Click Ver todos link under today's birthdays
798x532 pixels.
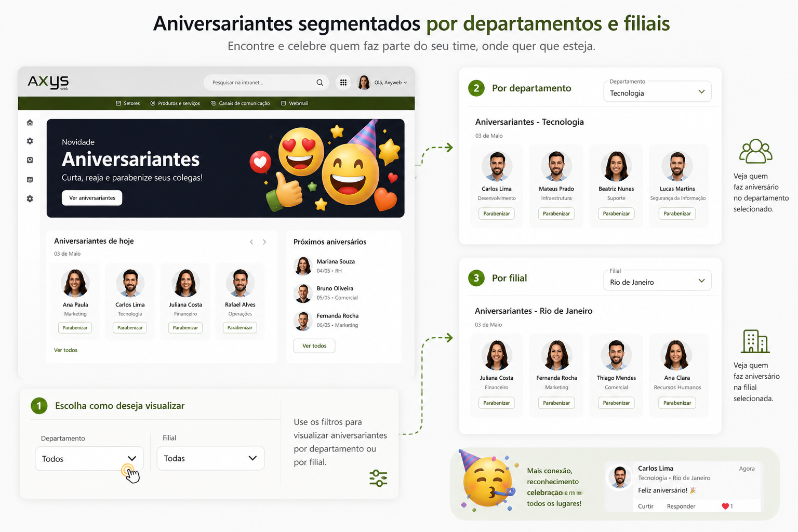click(x=65, y=350)
